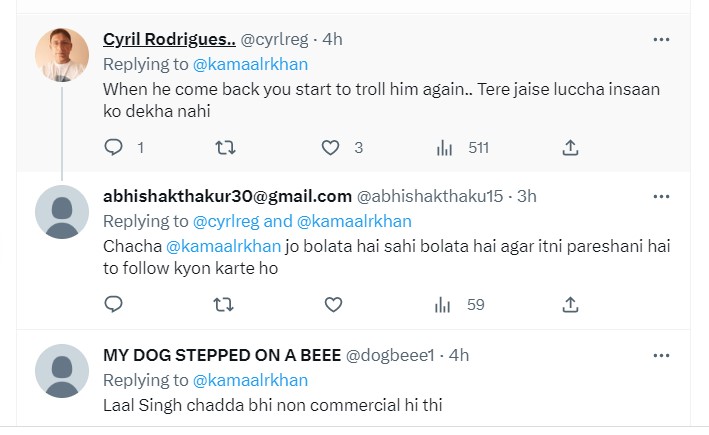Open more options on dogbeee1's tweet

(x=661, y=354)
